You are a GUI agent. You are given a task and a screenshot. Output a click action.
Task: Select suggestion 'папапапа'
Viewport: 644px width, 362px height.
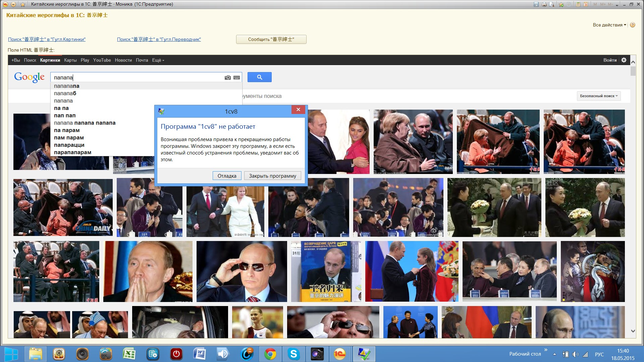click(146, 86)
